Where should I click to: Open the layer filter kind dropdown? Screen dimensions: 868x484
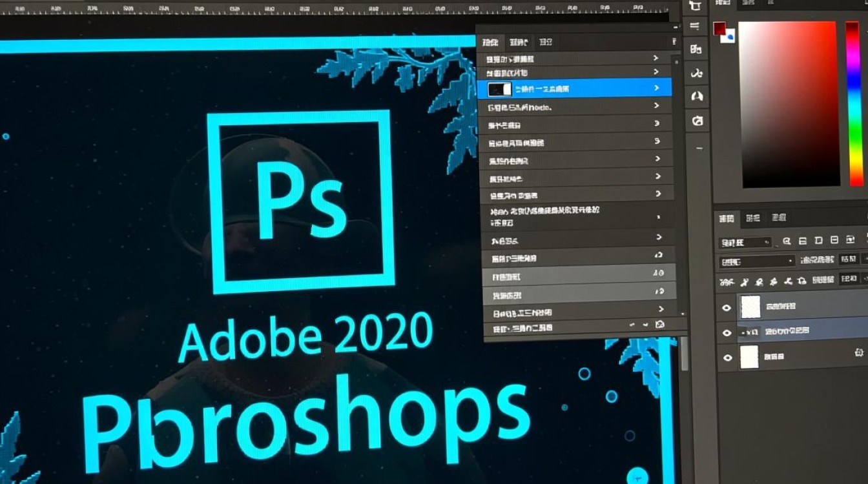pyautogui.click(x=745, y=242)
